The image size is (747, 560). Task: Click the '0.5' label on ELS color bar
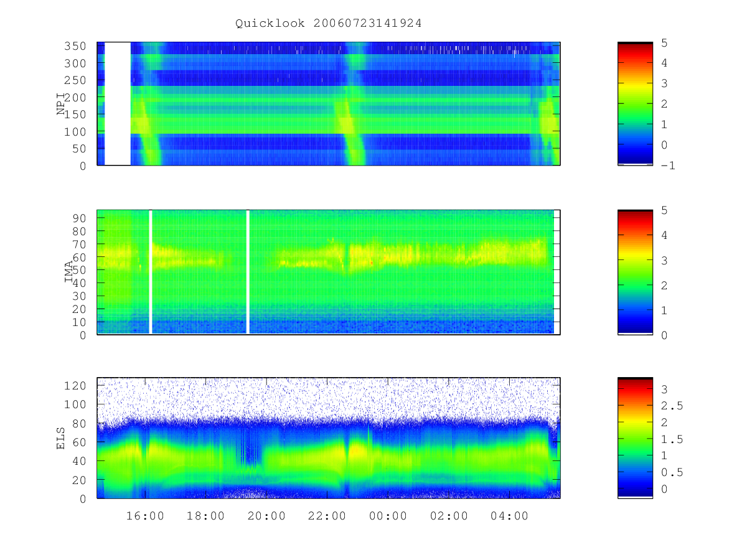671,472
